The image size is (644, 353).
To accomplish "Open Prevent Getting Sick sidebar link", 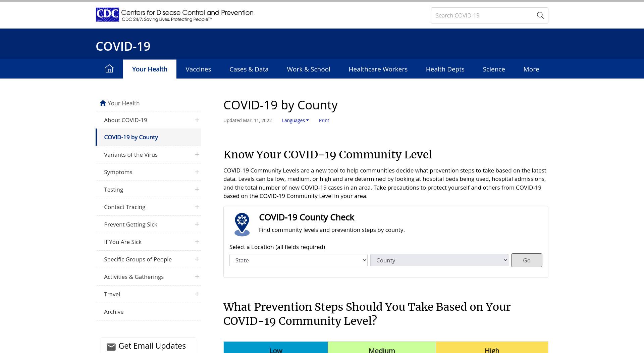I will 130,224.
